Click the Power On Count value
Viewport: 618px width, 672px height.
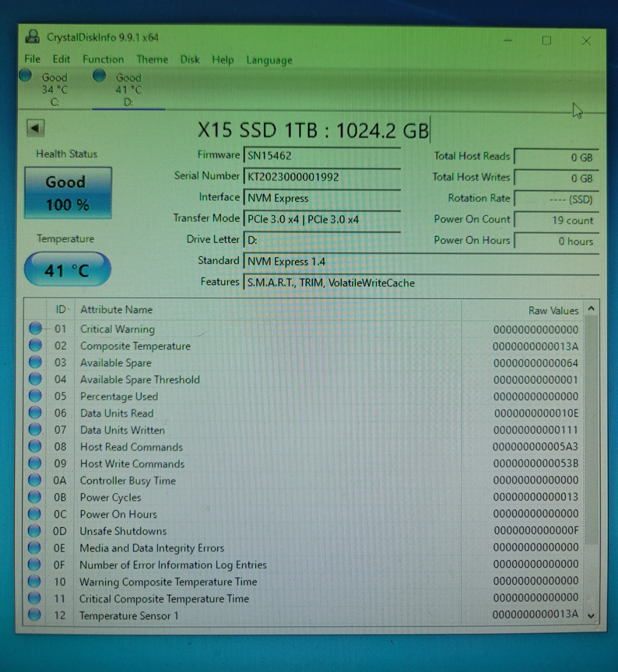pos(556,220)
